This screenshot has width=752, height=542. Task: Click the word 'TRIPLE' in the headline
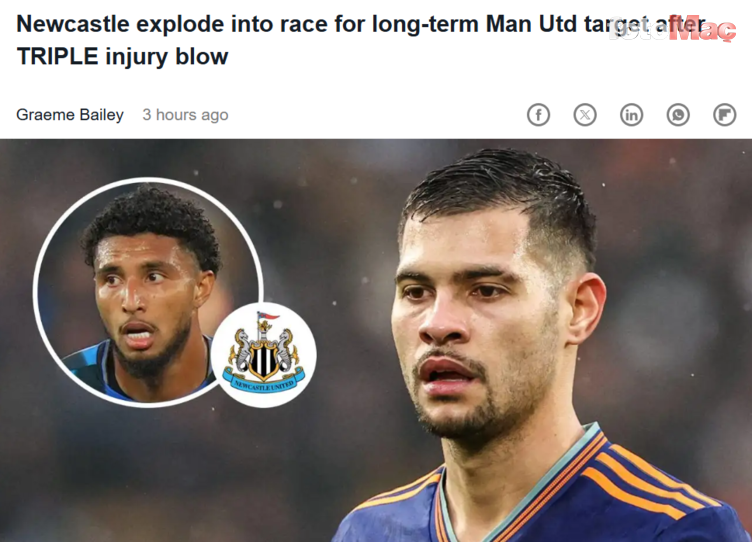point(58,57)
